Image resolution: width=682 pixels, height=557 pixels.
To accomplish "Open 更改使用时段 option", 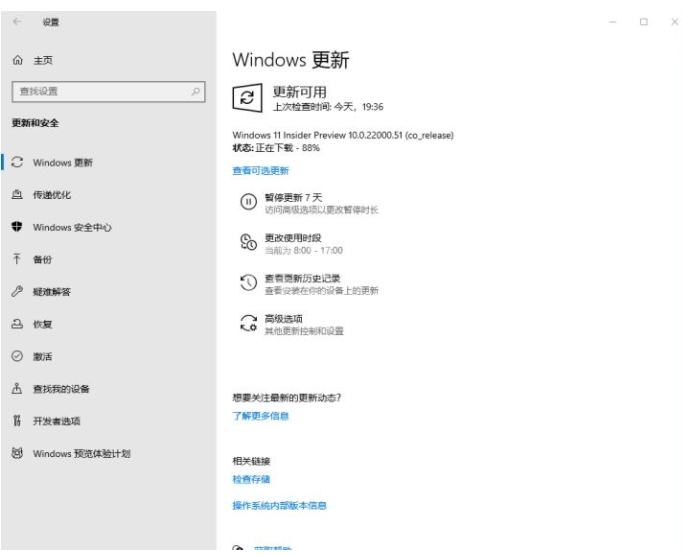I will 293,238.
